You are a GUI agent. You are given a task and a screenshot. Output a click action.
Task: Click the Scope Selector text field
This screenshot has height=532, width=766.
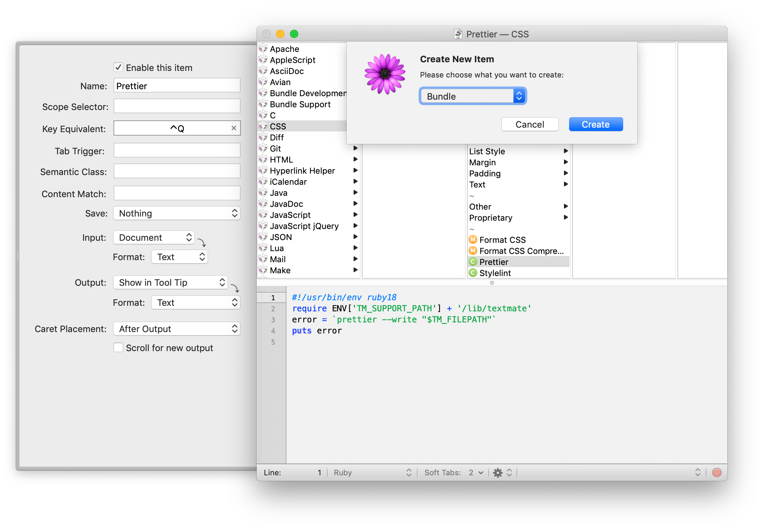[177, 106]
